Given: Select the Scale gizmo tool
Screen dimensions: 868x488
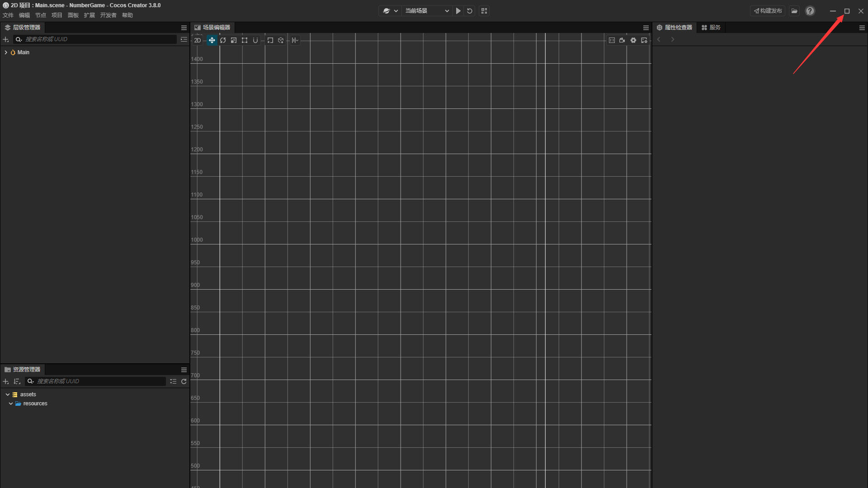Looking at the screenshot, I should pyautogui.click(x=234, y=40).
